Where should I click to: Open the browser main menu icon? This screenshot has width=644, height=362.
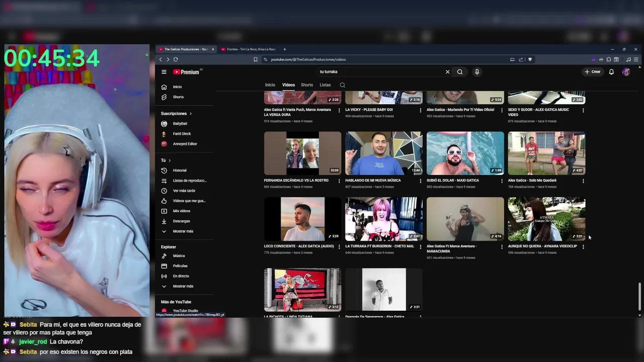click(x=636, y=59)
